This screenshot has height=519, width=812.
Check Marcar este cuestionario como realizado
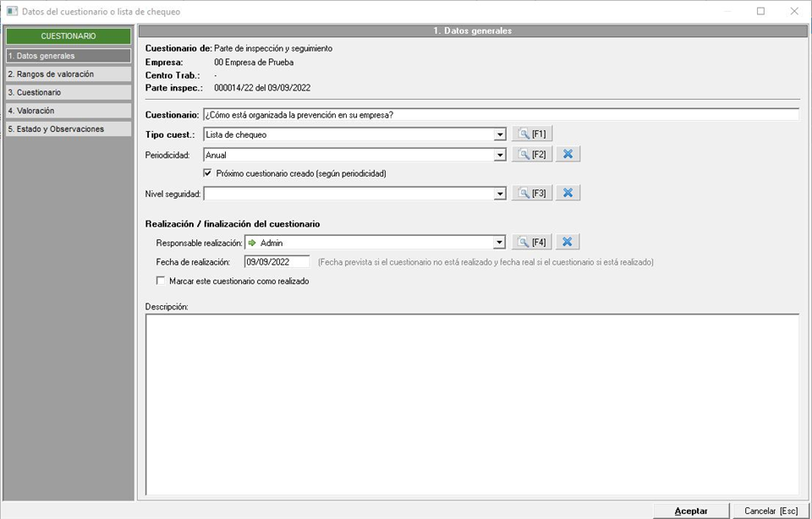[x=161, y=281]
